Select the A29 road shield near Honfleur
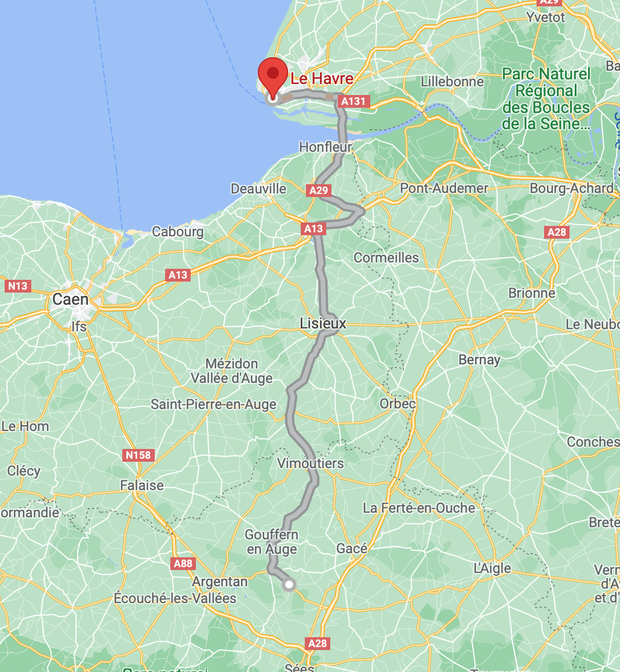Viewport: 620px width, 672px height. (319, 190)
